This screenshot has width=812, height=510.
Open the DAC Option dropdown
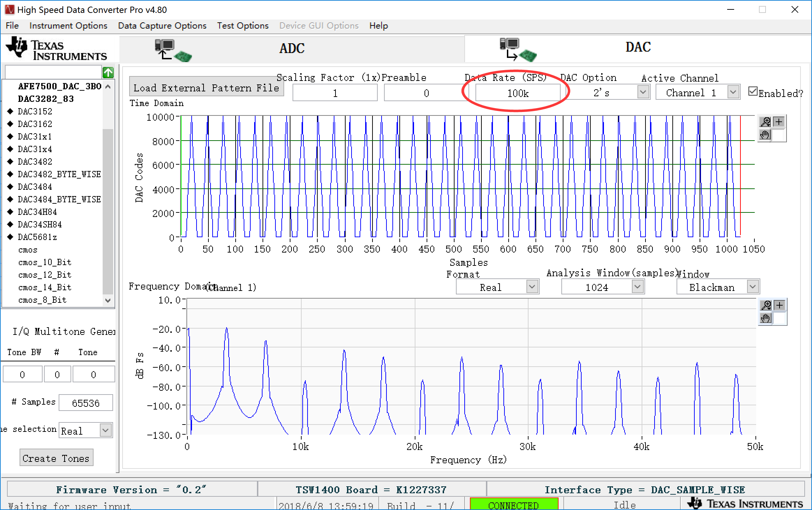pos(643,92)
